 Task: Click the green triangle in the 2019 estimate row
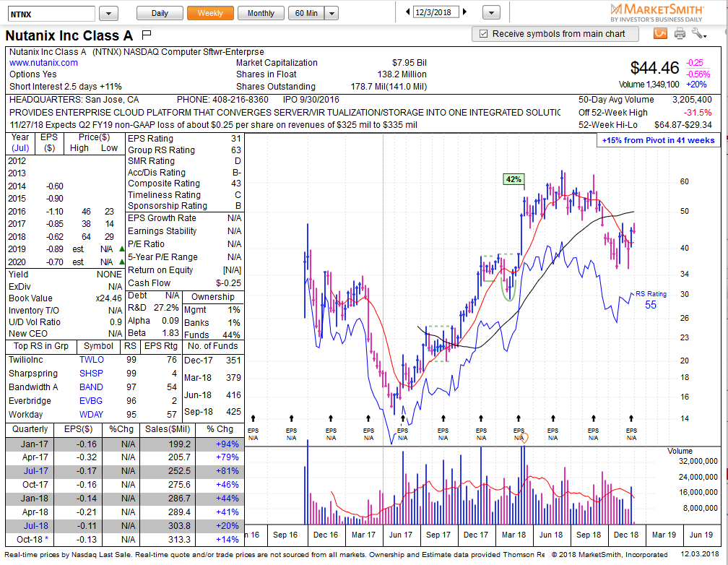121,249
